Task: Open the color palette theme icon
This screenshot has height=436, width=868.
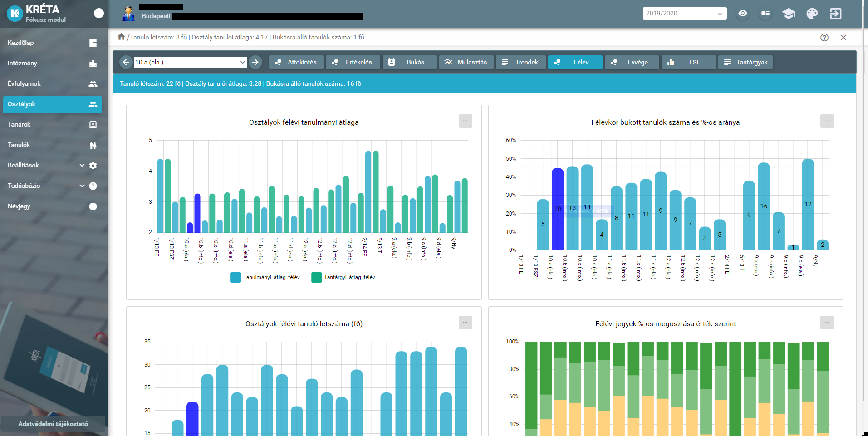Action: coord(812,14)
